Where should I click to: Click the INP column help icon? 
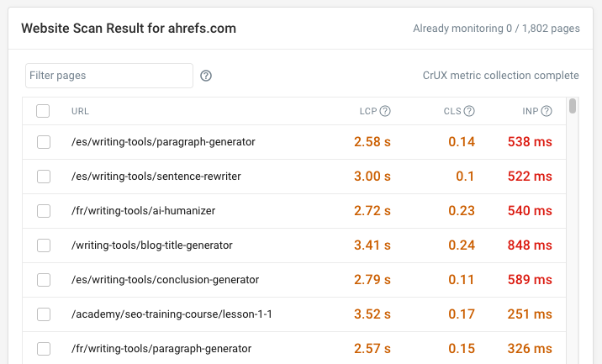click(x=547, y=111)
